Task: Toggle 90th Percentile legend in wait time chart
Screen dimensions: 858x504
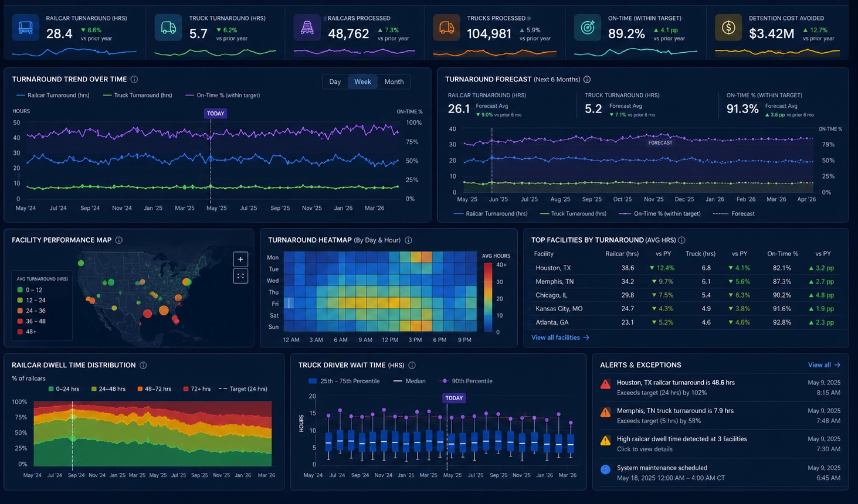Action: (467, 381)
